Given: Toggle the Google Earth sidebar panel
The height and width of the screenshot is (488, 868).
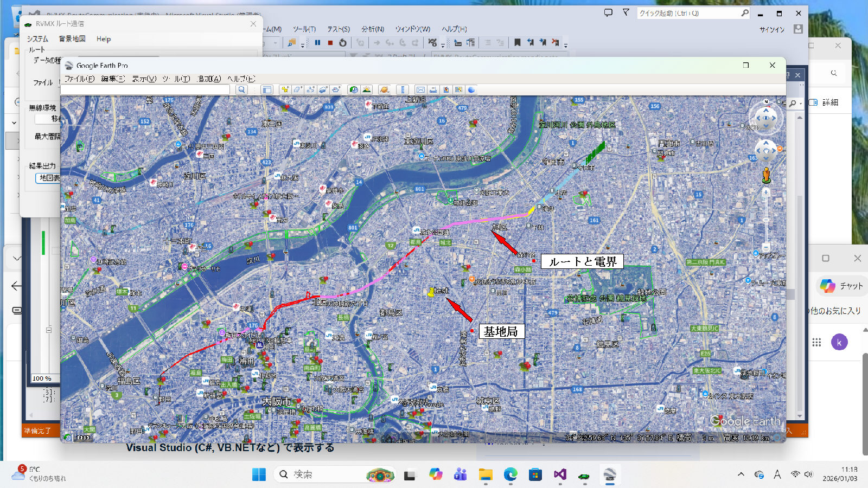Looking at the screenshot, I should tap(266, 90).
